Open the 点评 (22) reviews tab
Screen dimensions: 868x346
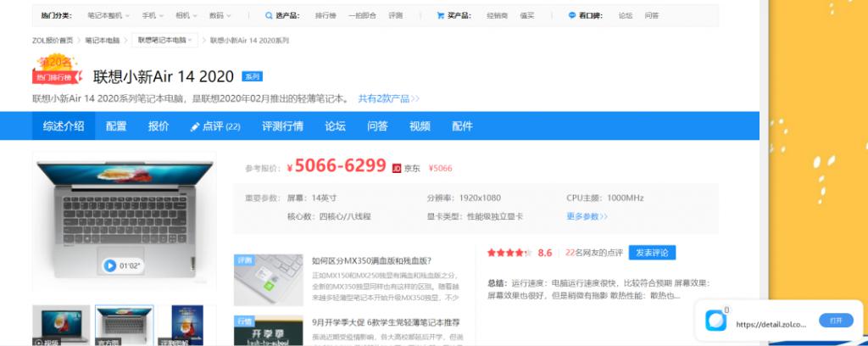tap(215, 126)
